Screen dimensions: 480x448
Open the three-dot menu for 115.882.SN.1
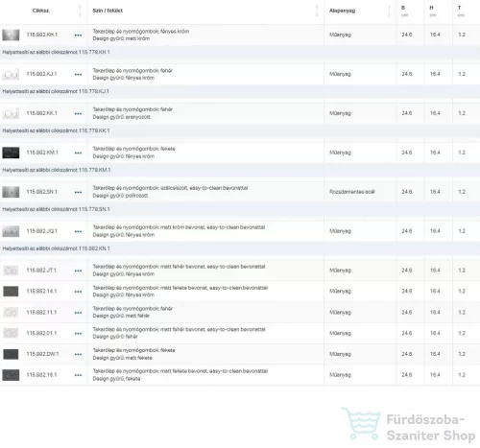click(78, 193)
